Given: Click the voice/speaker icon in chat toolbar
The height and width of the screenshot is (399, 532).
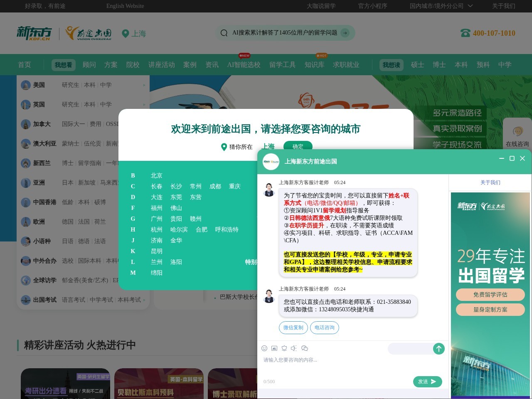Looking at the screenshot, I should pos(294,348).
